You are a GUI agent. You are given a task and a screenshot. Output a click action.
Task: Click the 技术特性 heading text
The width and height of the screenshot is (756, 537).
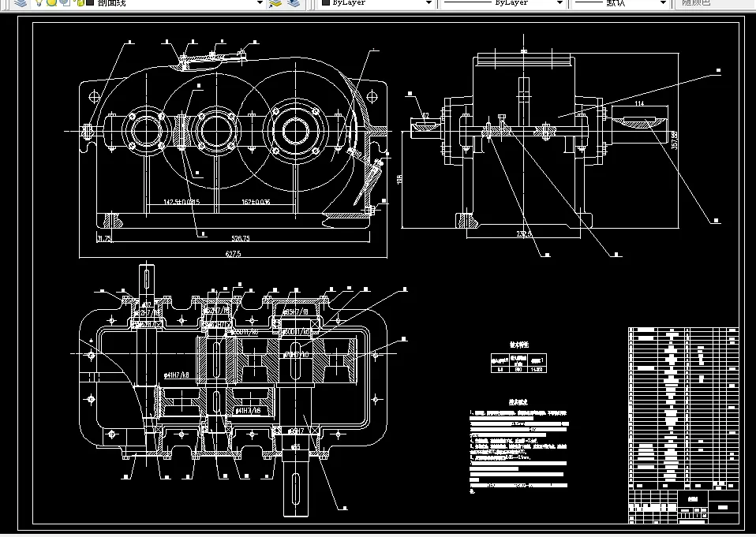pyautogui.click(x=518, y=345)
